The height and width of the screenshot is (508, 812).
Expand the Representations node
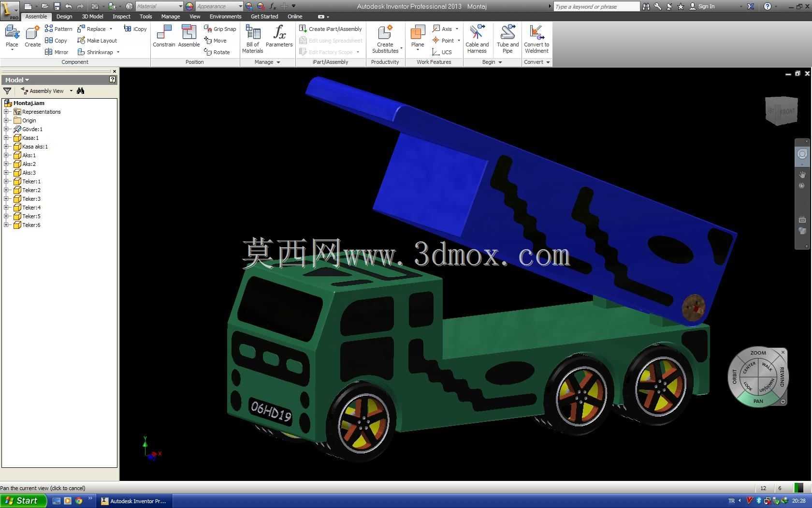pyautogui.click(x=7, y=112)
